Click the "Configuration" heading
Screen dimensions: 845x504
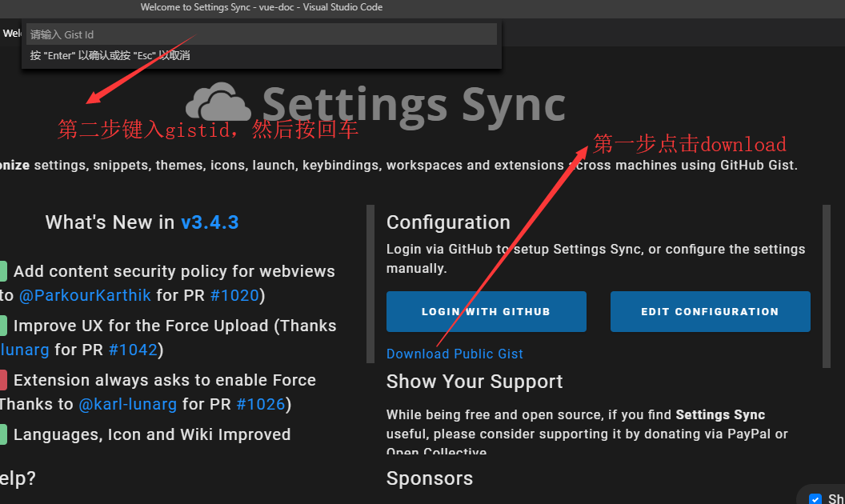click(448, 222)
